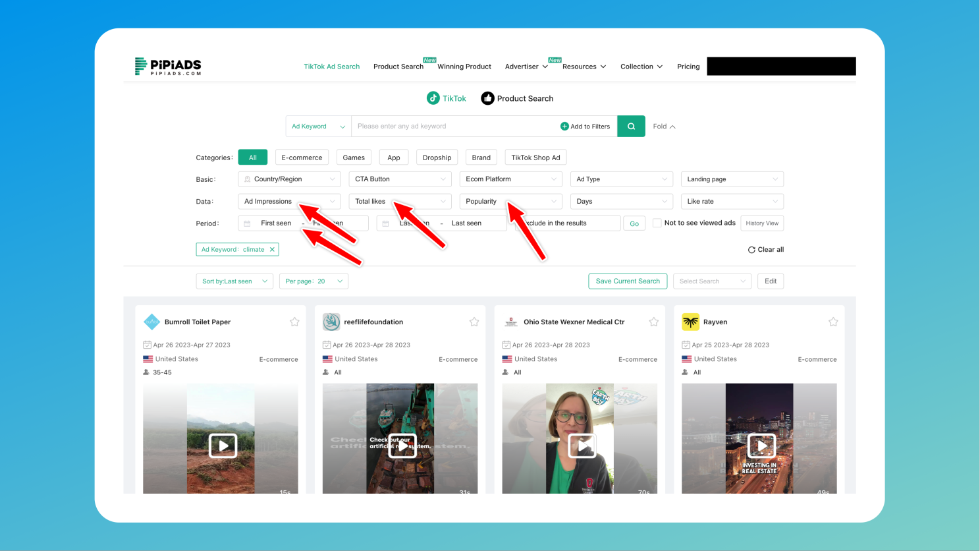Click the calendar icon in Last seen field

[386, 223]
